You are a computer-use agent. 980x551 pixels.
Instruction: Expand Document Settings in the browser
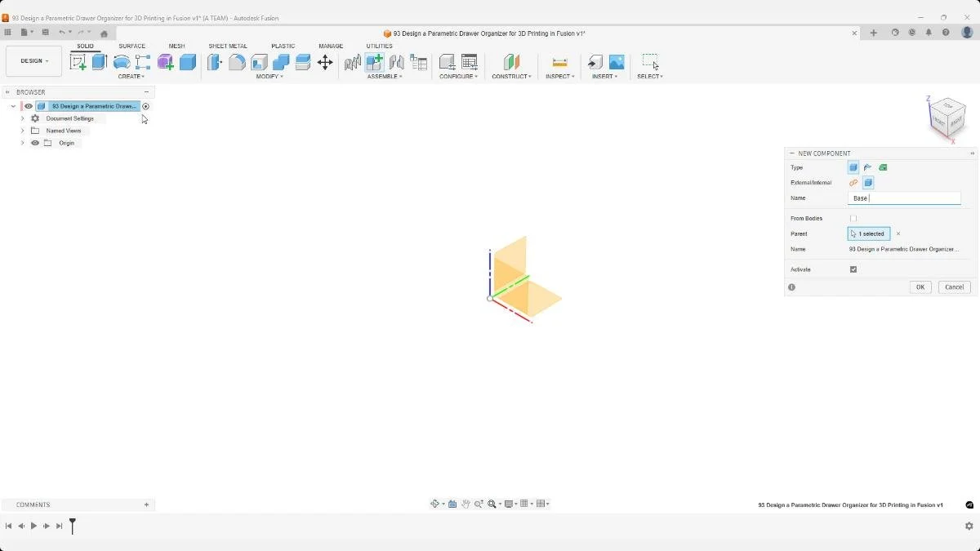pyautogui.click(x=22, y=118)
